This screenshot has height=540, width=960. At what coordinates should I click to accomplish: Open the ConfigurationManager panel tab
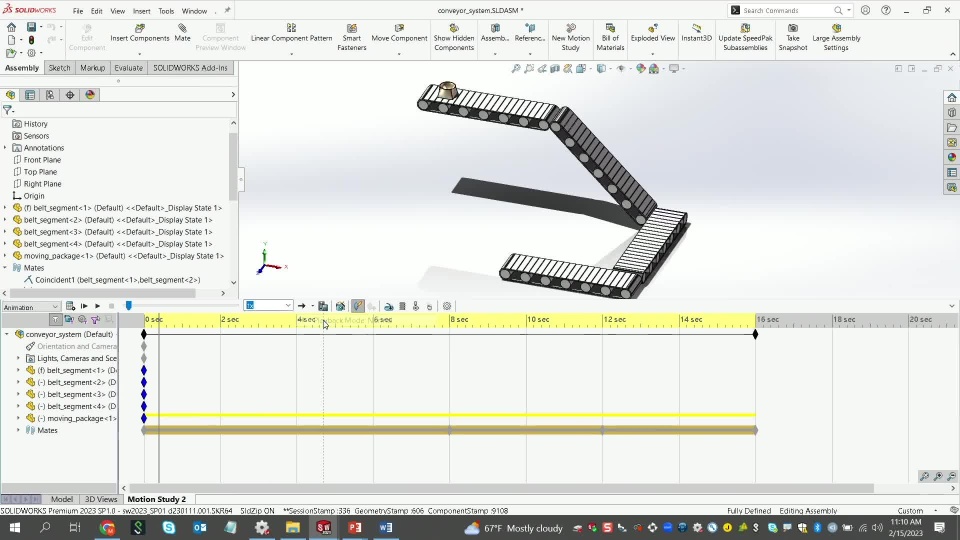coord(50,95)
